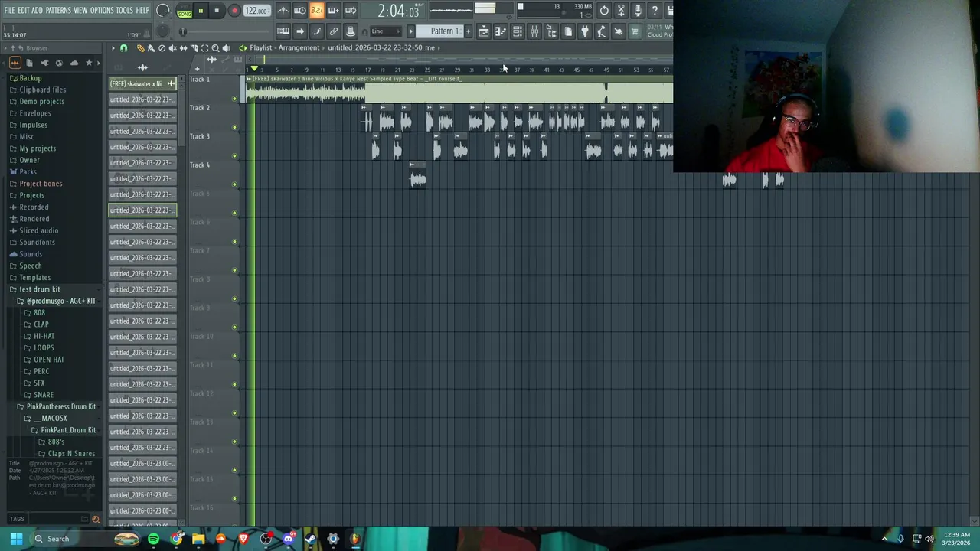Viewport: 980px width, 551px height.
Task: Click the microphone recording icon top right
Action: click(x=638, y=11)
